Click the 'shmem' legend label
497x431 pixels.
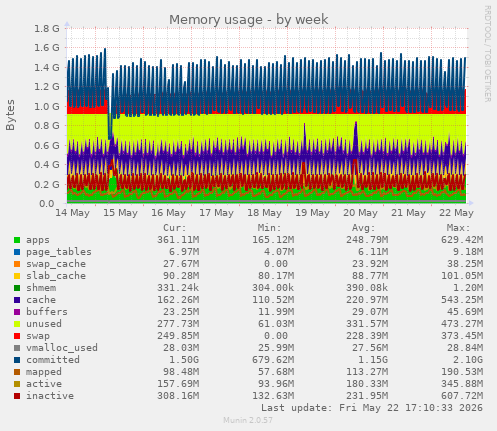[41, 288]
